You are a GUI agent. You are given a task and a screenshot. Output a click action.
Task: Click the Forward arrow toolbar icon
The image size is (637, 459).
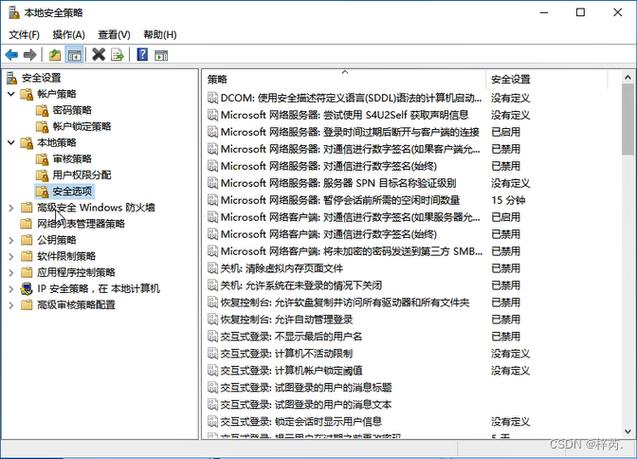[30, 54]
